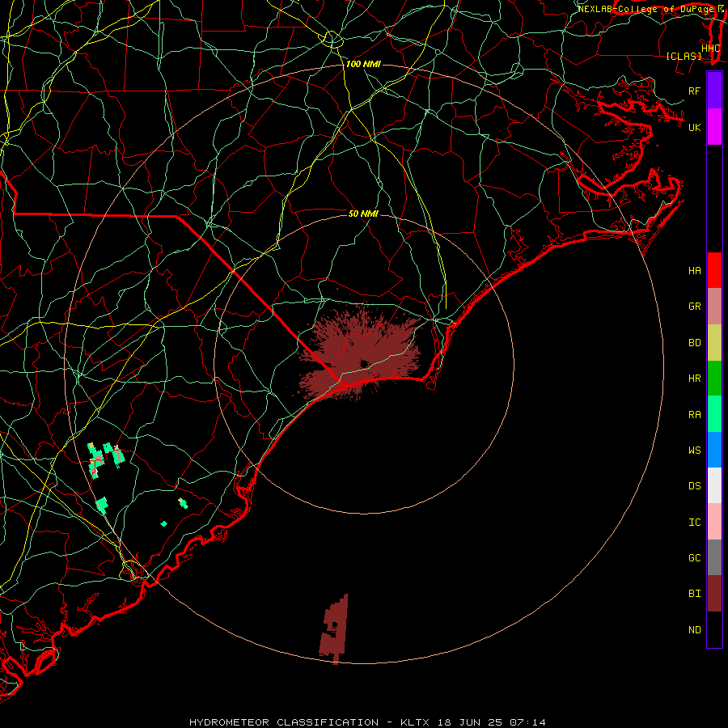728x728 pixels.
Task: Click the BD legend label
Action: 695,343
